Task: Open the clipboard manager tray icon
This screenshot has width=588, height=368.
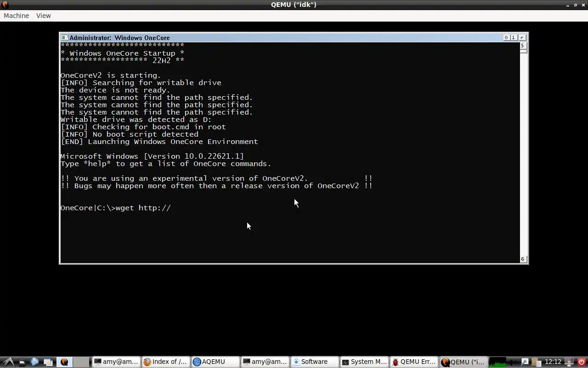Action: pos(537,362)
